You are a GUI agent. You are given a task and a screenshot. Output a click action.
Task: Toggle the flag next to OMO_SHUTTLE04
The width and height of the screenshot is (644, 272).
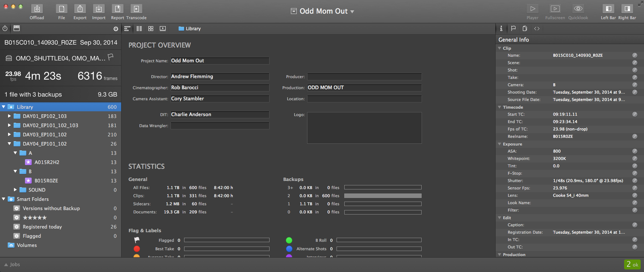[111, 57]
